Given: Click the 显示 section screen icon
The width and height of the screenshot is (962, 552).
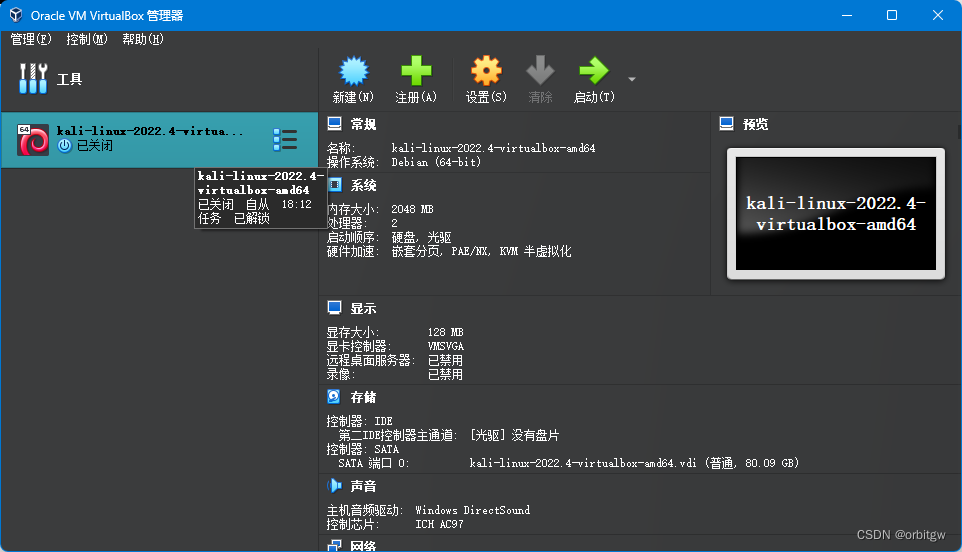Looking at the screenshot, I should (x=334, y=308).
